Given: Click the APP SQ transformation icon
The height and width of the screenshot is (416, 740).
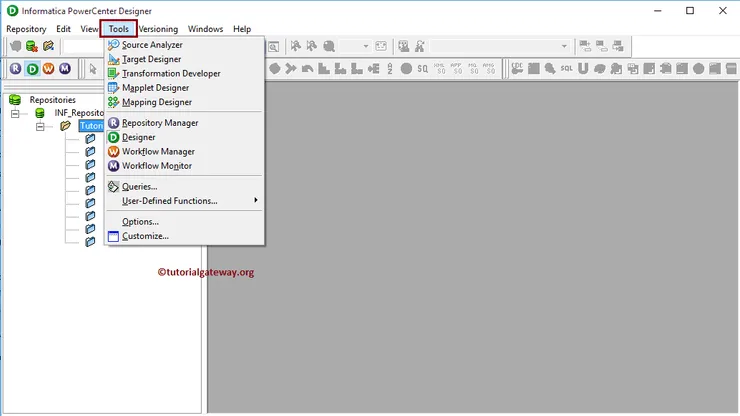Looking at the screenshot, I should pos(456,69).
